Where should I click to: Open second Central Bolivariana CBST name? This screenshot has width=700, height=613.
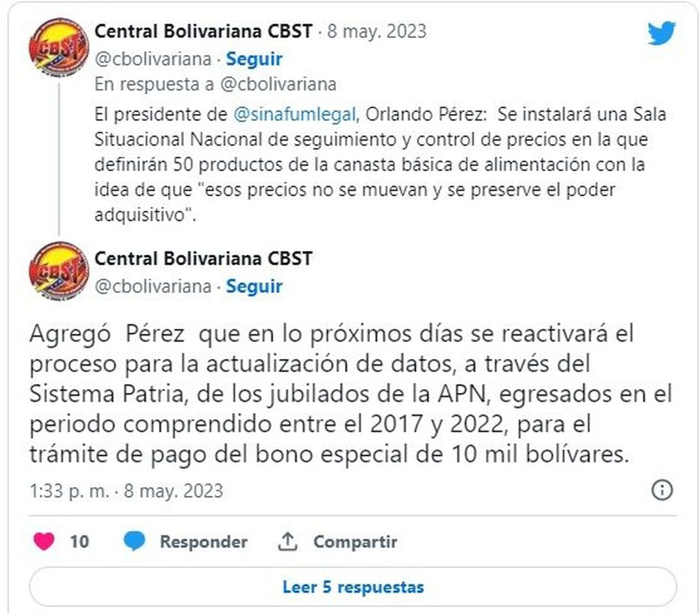pos(203,258)
